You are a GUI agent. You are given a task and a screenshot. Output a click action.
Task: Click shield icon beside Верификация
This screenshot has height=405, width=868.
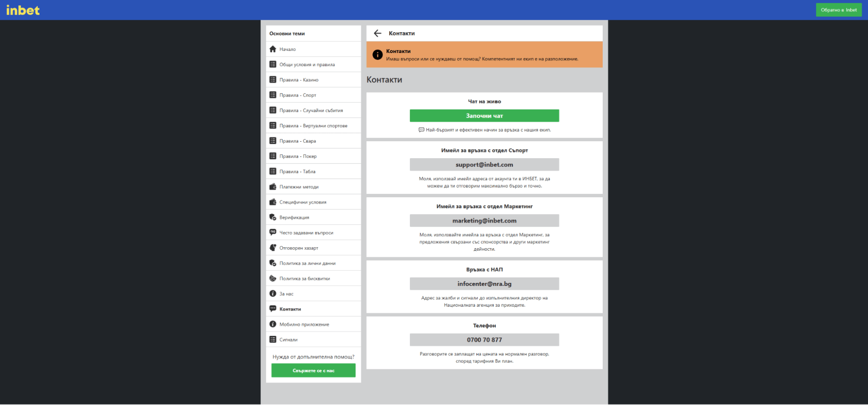point(273,217)
